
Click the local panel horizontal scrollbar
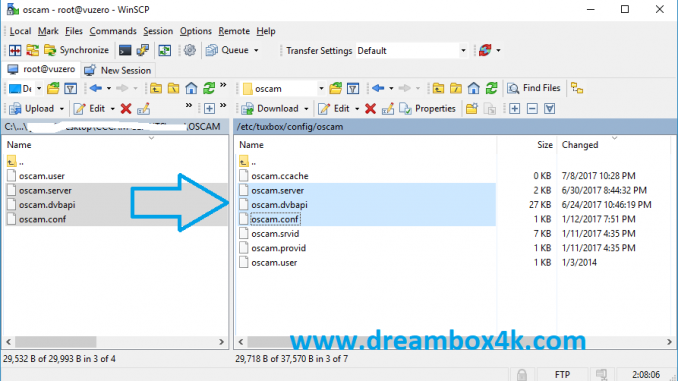click(x=115, y=342)
